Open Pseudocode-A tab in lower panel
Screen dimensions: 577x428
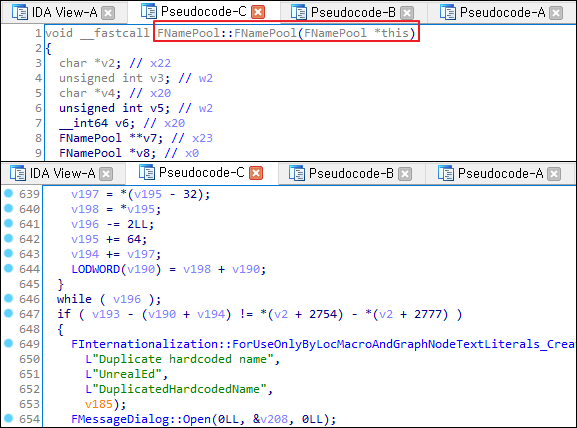tap(500, 173)
